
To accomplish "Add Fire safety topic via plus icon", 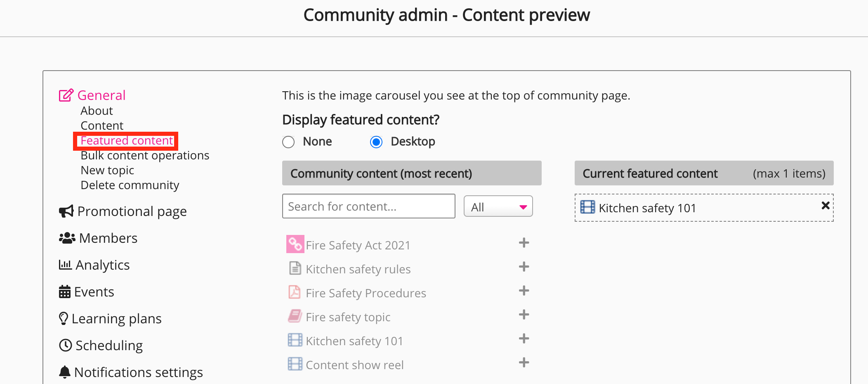I will (524, 315).
